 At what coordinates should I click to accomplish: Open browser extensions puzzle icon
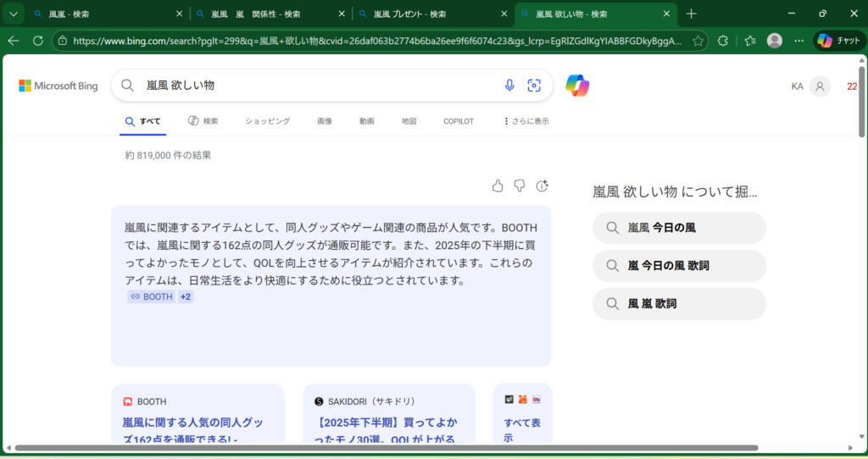tap(723, 41)
